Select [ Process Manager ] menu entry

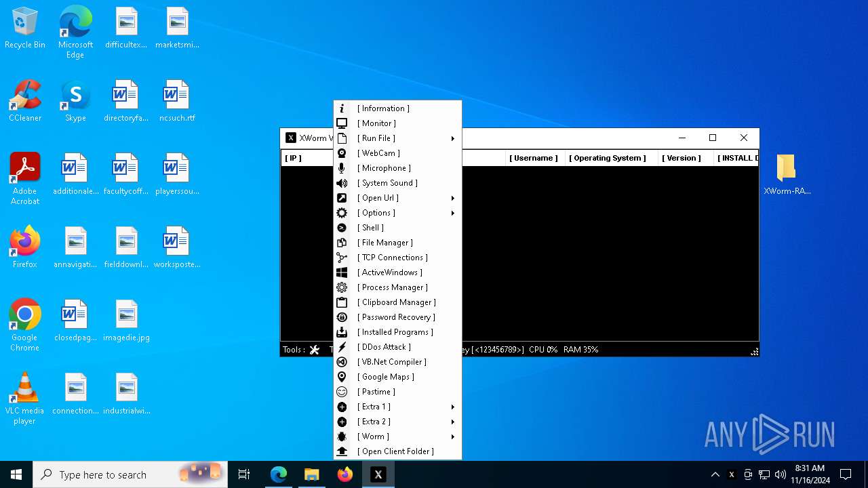(x=397, y=287)
